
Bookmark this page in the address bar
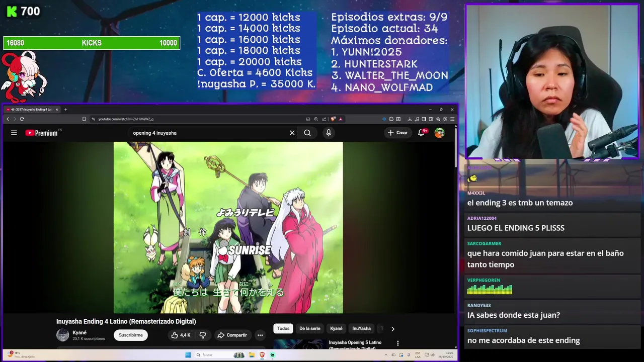tap(84, 119)
